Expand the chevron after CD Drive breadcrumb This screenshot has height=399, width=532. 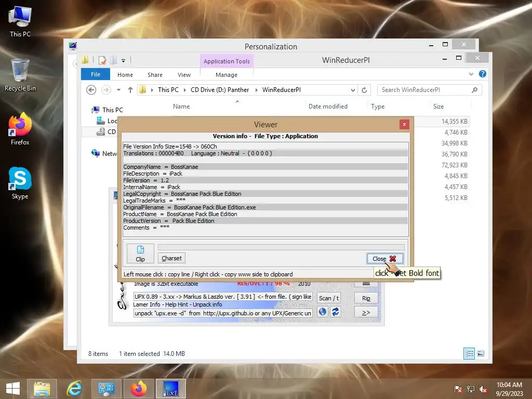(x=256, y=90)
